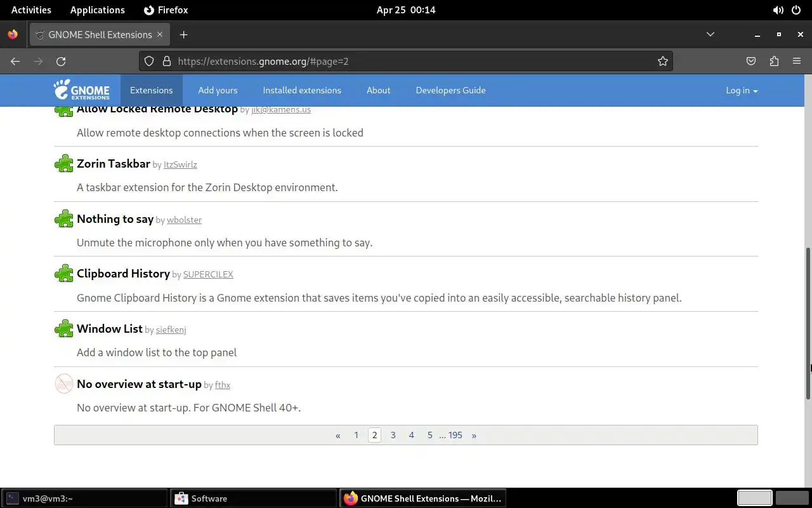Open the clock and calendar Apr 25 00:14
Screen dimensions: 812x508
pyautogui.click(x=406, y=10)
